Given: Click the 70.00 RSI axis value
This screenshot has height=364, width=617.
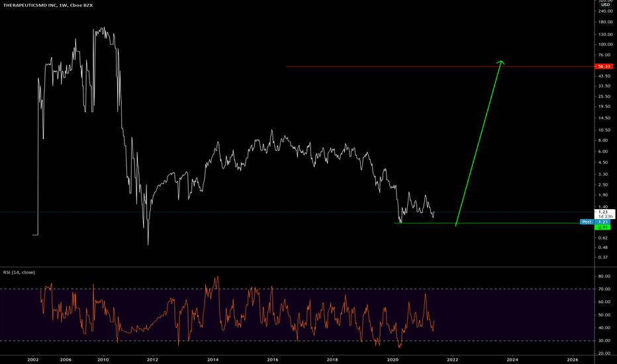Looking at the screenshot, I should click(x=604, y=289).
